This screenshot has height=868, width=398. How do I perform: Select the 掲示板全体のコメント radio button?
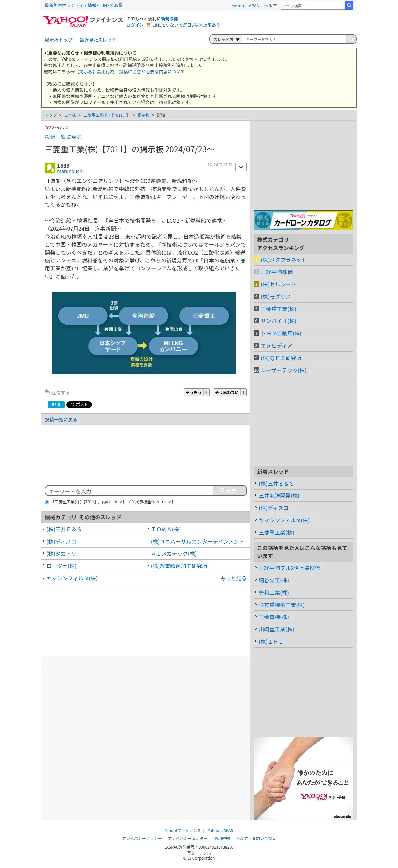tap(132, 502)
